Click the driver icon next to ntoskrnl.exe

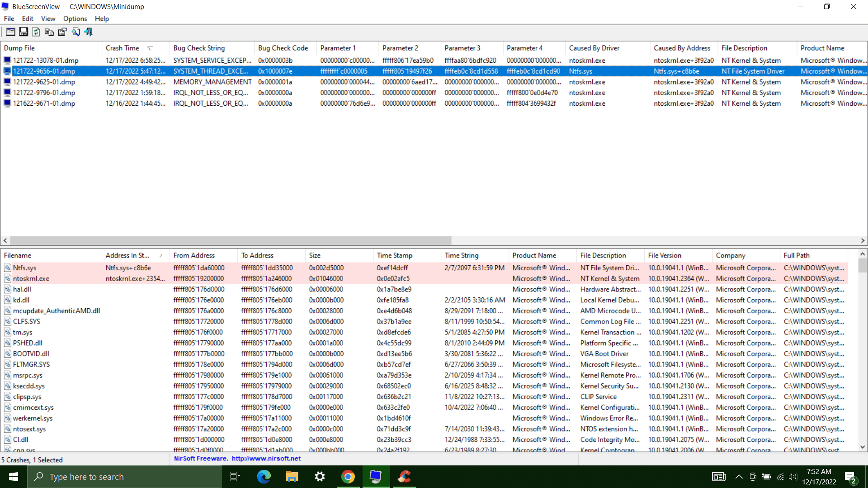click(8, 278)
